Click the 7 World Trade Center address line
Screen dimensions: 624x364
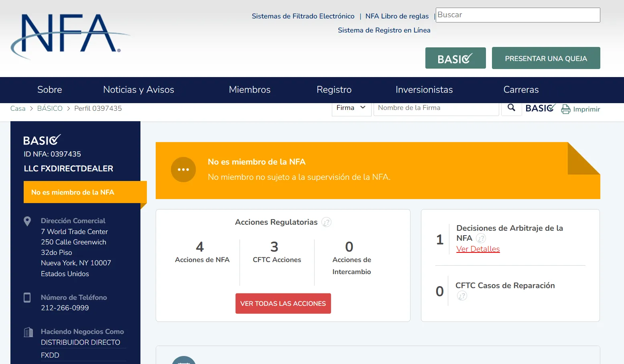coord(74,232)
